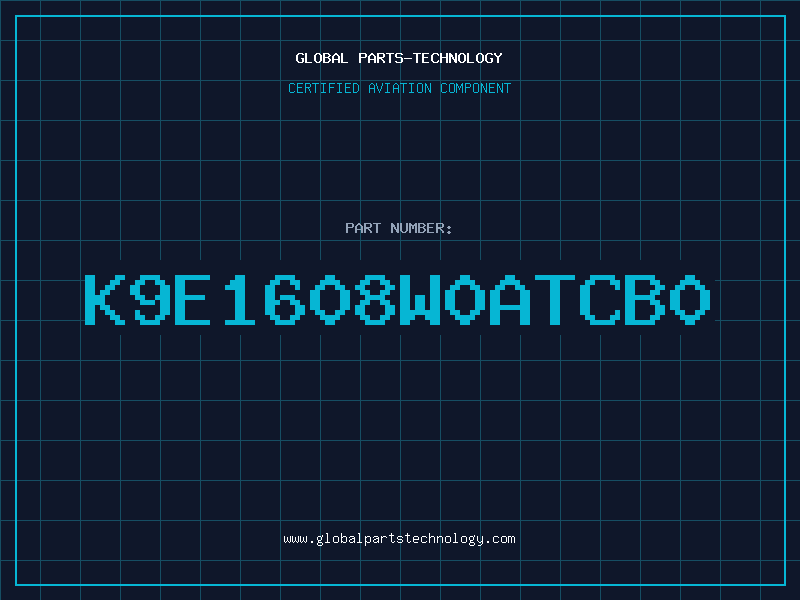Click the letter T in part number
The width and height of the screenshot is (800, 600).
[555, 299]
